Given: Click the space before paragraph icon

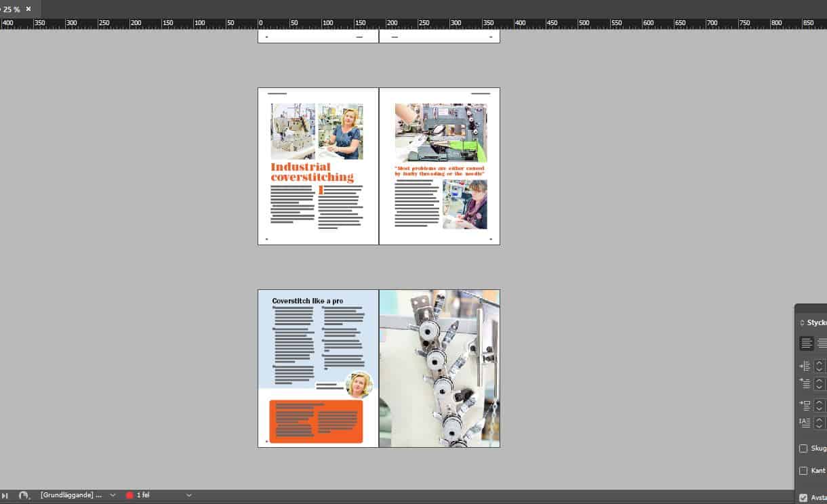Looking at the screenshot, I should 805,405.
